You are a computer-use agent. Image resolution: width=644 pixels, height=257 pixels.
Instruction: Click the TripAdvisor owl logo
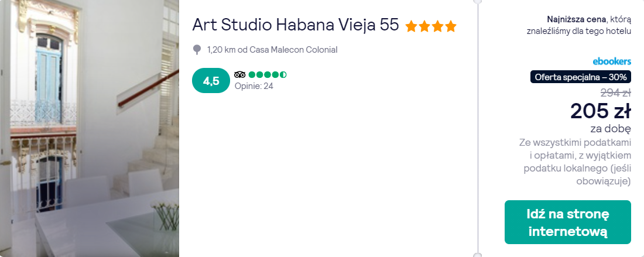[x=239, y=74]
